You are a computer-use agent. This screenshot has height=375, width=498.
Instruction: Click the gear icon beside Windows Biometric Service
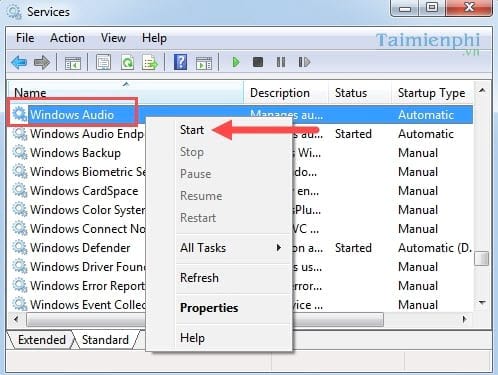[x=20, y=172]
